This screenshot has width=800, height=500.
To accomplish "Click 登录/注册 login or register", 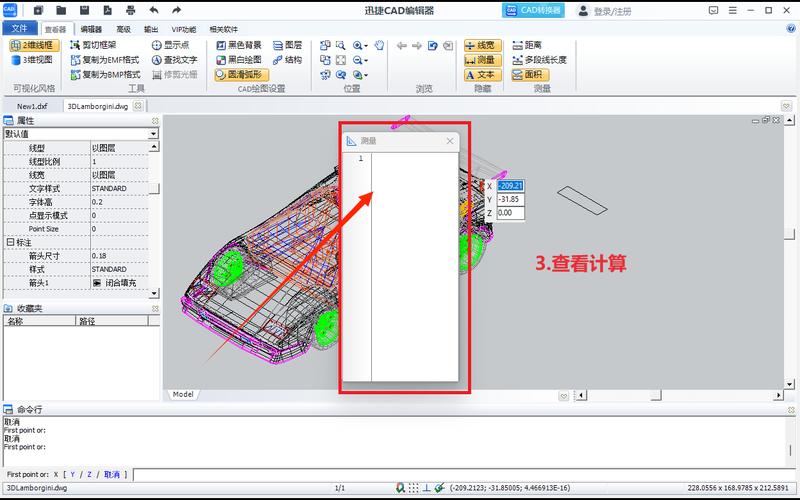I will [x=605, y=11].
